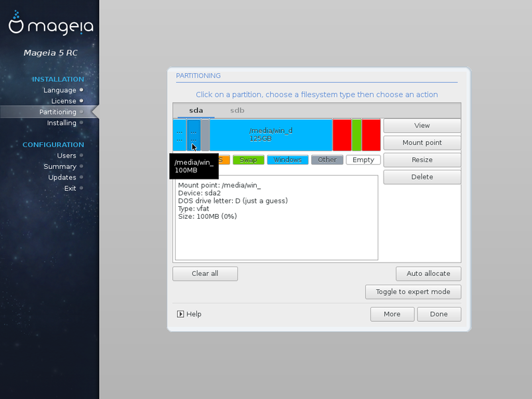
Task: Delete the selected partition
Action: tap(422, 177)
